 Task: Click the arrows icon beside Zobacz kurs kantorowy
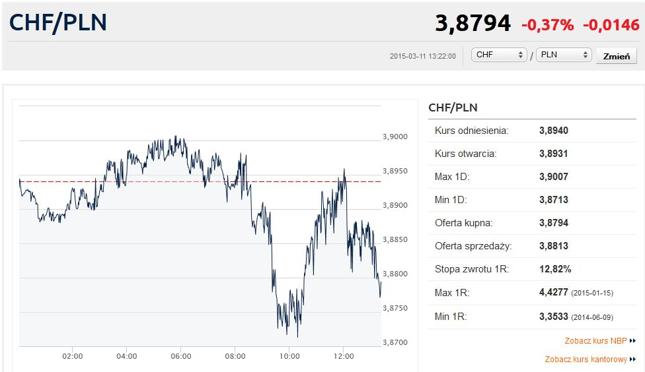coord(633,360)
